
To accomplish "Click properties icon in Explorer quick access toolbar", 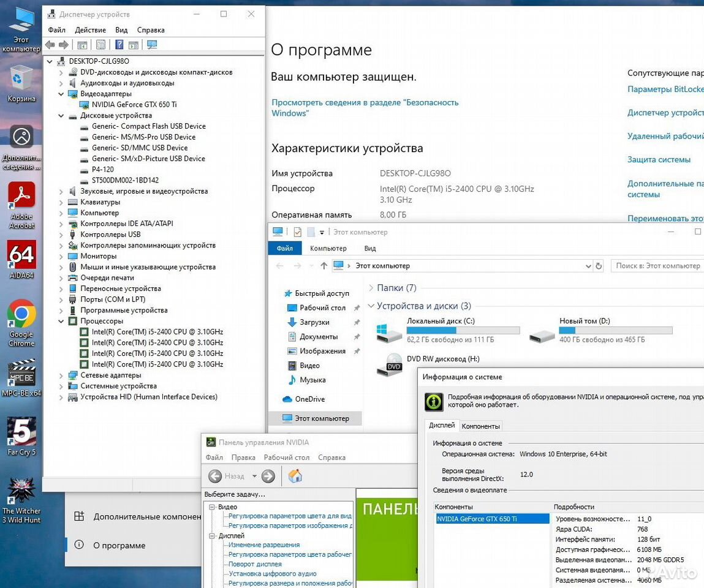I will click(297, 232).
